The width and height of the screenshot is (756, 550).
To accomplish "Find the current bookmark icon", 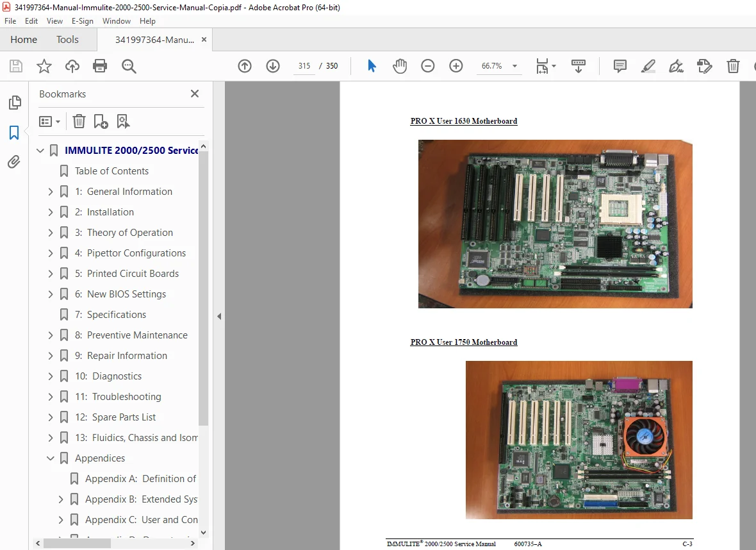I will (124, 122).
